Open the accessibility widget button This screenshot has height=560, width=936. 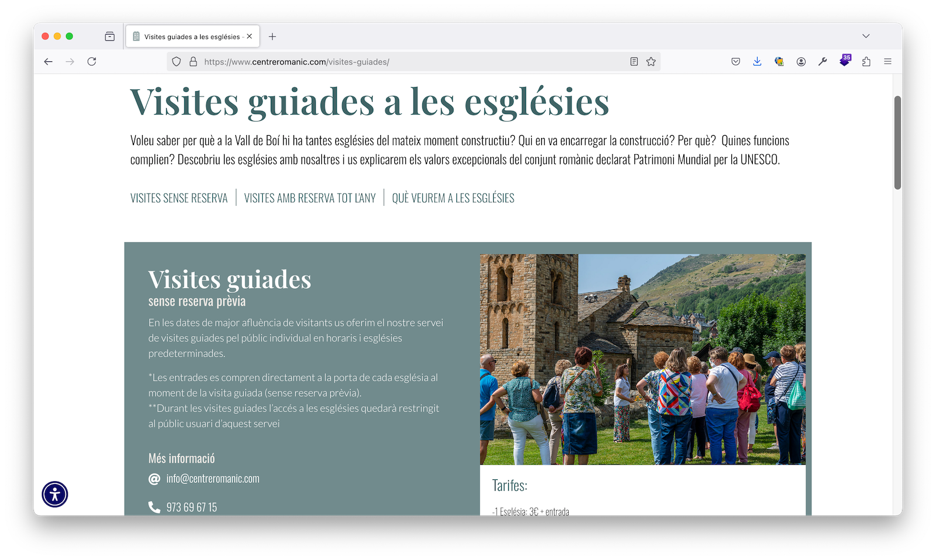(x=55, y=494)
